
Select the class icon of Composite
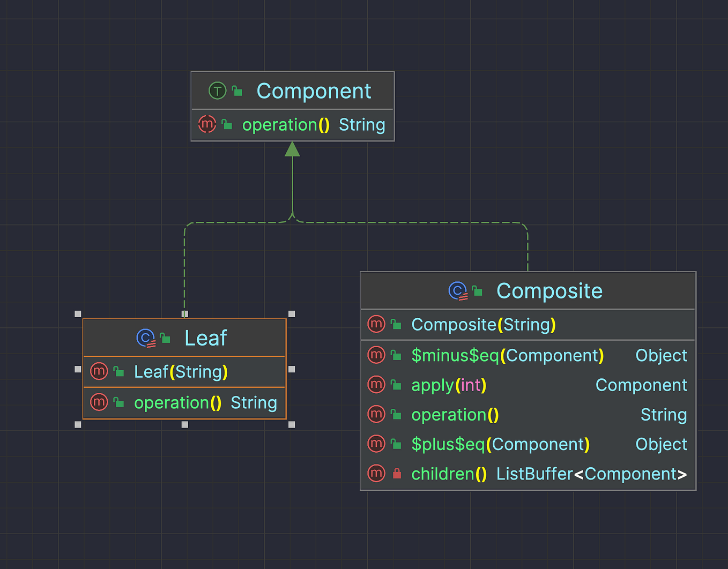[458, 291]
